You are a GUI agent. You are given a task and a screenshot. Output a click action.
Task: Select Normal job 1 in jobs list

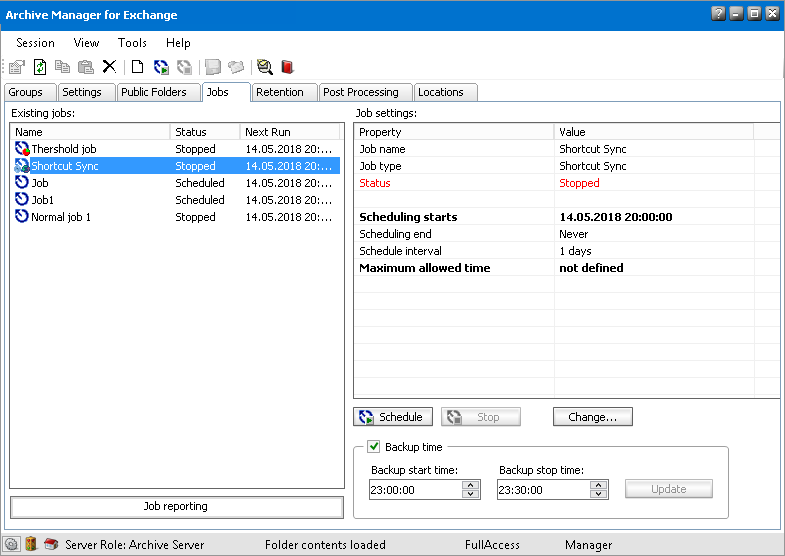(x=61, y=217)
